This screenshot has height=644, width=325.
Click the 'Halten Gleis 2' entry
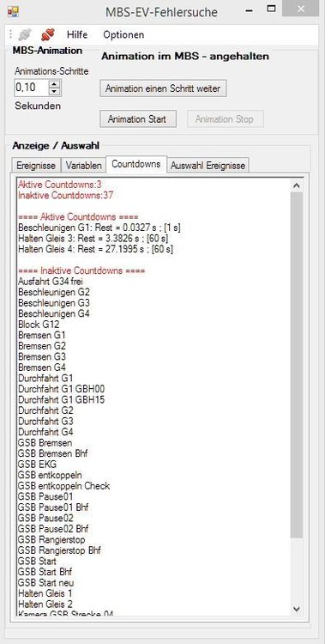point(45,604)
